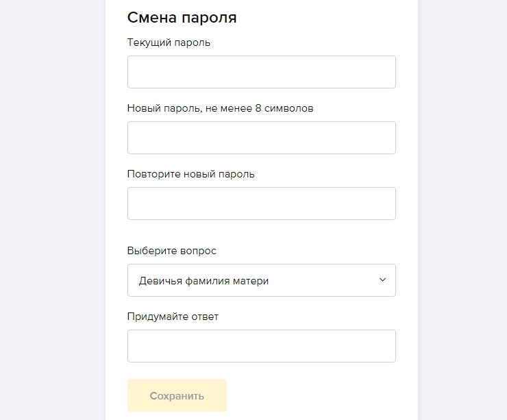This screenshot has width=507, height=420.
Task: Select the Повторите новый пароль field
Action: point(261,203)
